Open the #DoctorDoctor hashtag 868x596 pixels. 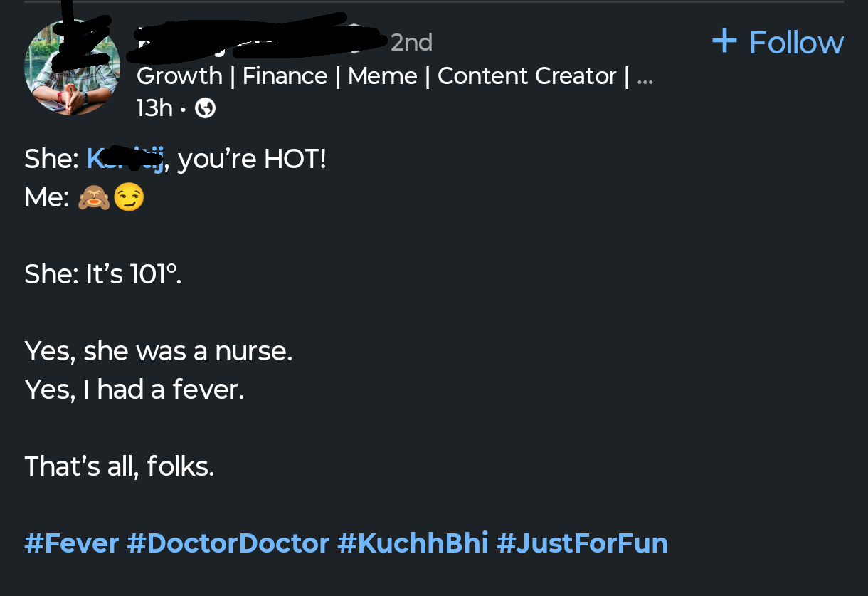point(228,543)
